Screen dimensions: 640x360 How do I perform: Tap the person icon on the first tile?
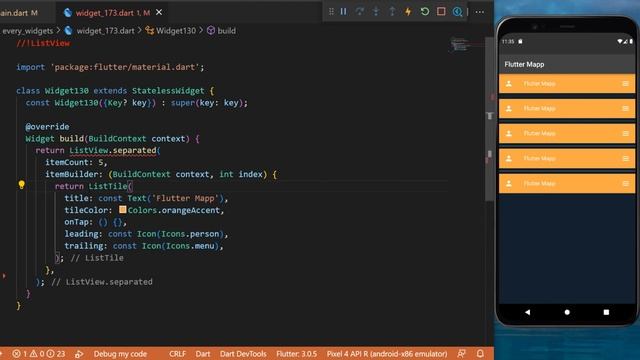click(509, 84)
